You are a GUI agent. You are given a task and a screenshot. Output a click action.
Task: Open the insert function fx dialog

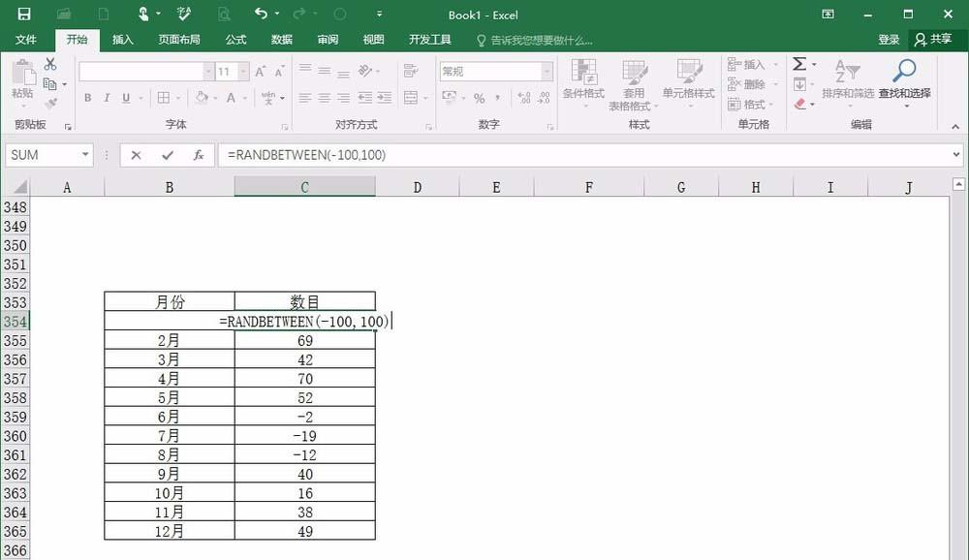coord(199,155)
